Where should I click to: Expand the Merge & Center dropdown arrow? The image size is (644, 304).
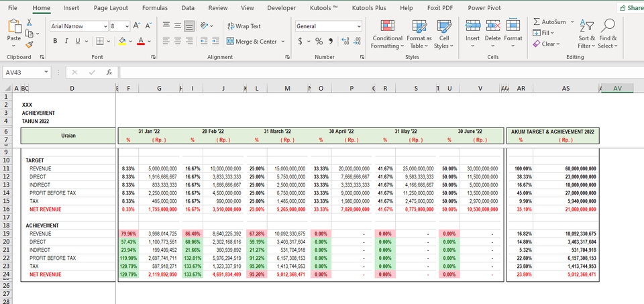click(x=282, y=42)
